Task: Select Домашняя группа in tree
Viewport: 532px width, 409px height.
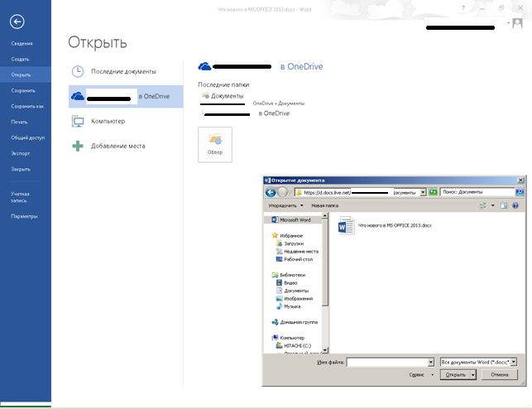Action: point(295,322)
